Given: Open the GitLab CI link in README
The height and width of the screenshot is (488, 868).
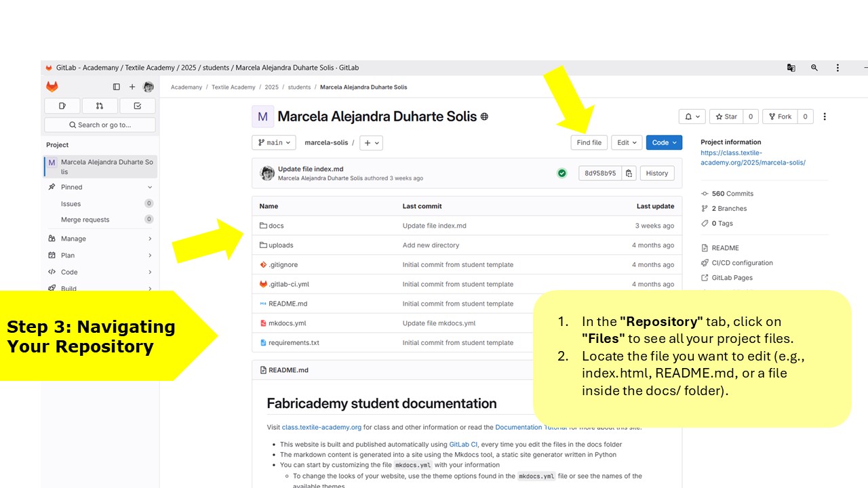Looking at the screenshot, I should click(464, 445).
